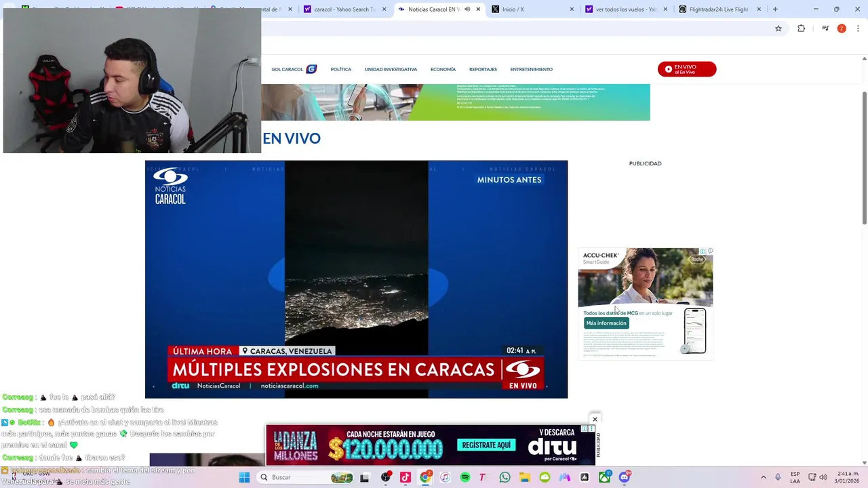This screenshot has width=868, height=488.
Task: Click the EN VIVO heading
Action: coord(292,138)
